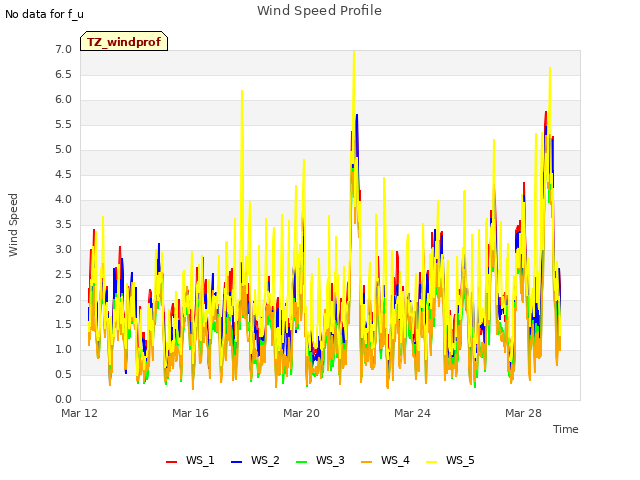Click the 2.5 y-axis tick label
The height and width of the screenshot is (480, 640).
(x=63, y=275)
